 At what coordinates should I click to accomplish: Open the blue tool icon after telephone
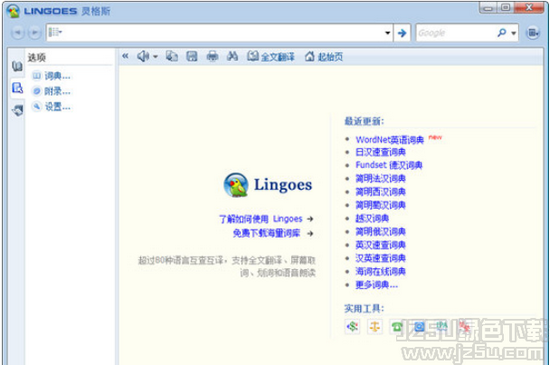[419, 326]
